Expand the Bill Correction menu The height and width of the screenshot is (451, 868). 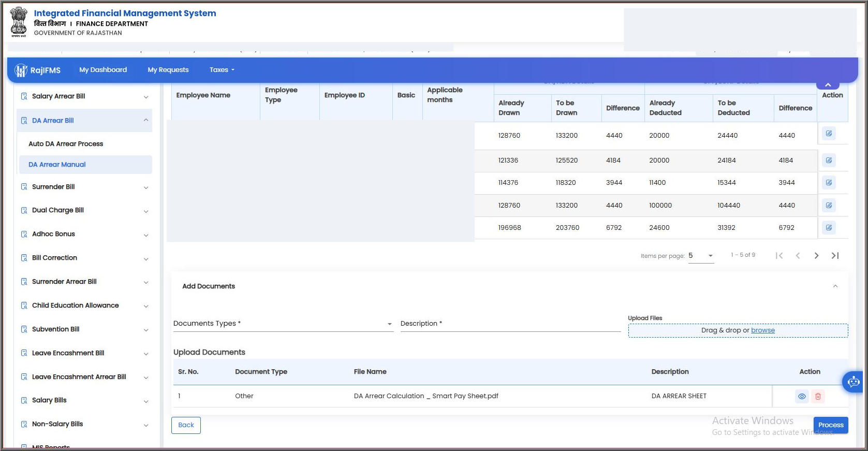tap(146, 259)
